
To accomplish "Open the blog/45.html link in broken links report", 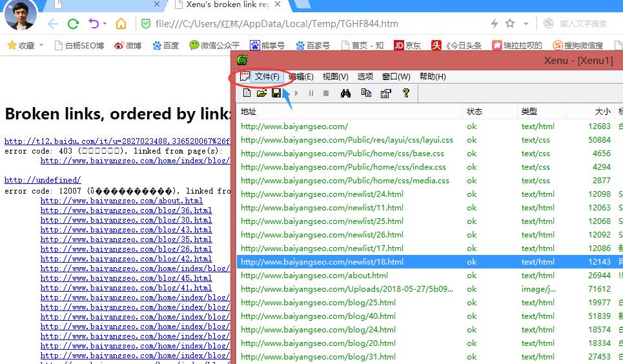I will click(x=126, y=278).
